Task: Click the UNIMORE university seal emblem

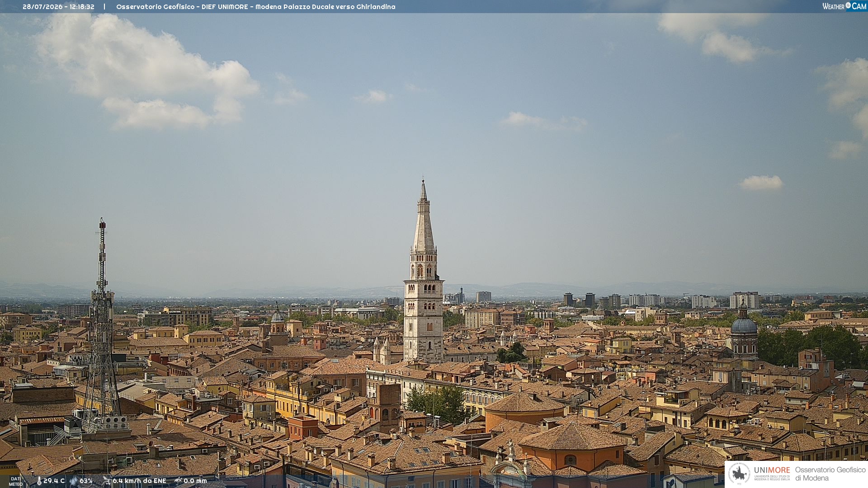Action: pyautogui.click(x=739, y=474)
